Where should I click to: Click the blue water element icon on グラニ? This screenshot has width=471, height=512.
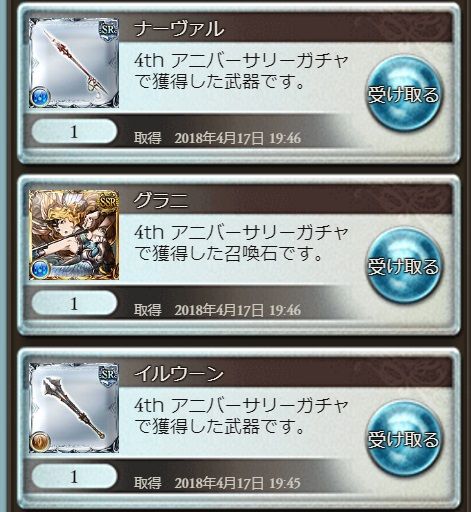[40, 269]
